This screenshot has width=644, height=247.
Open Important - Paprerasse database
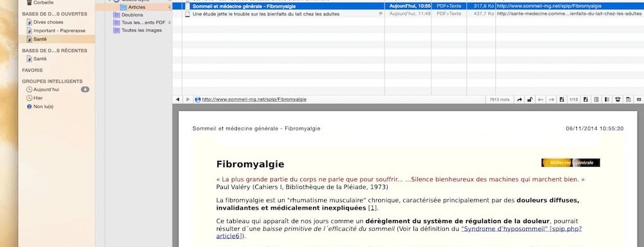tap(59, 30)
